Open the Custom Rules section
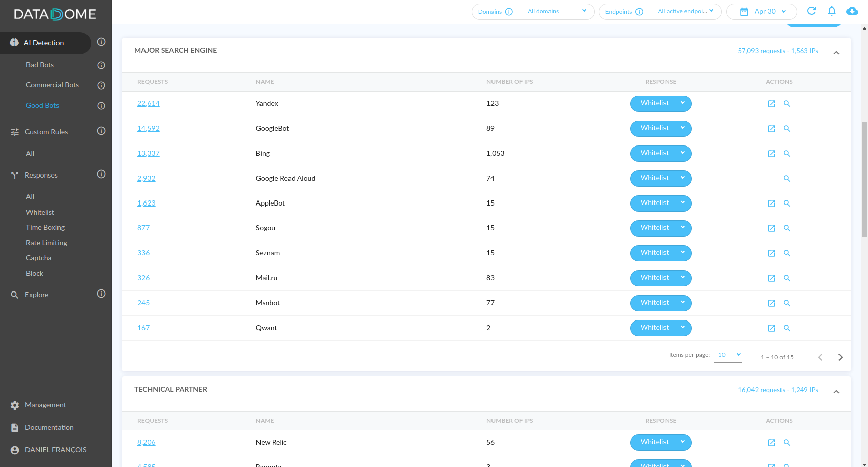This screenshot has width=868, height=467. coord(46,132)
